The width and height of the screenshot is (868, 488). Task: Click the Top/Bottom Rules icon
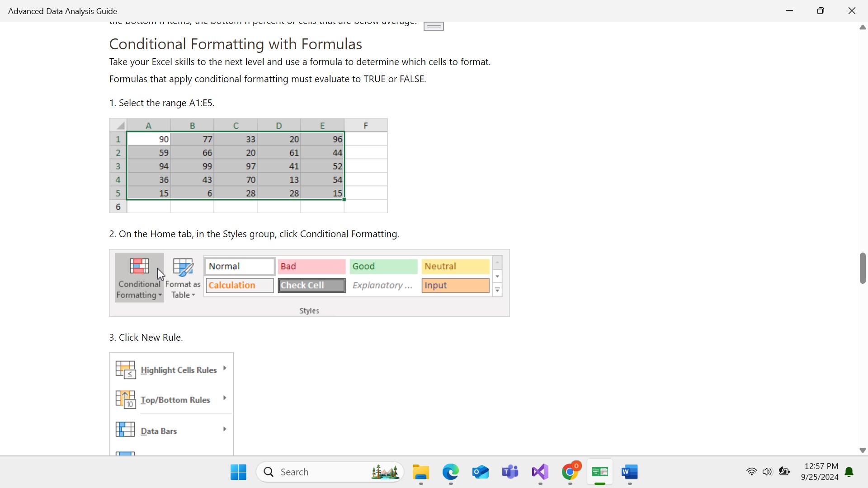point(125,400)
